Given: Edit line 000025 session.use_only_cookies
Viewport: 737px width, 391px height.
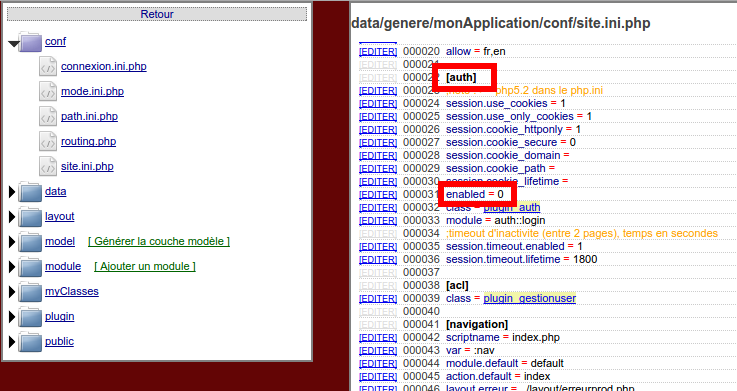Looking at the screenshot, I should click(378, 117).
